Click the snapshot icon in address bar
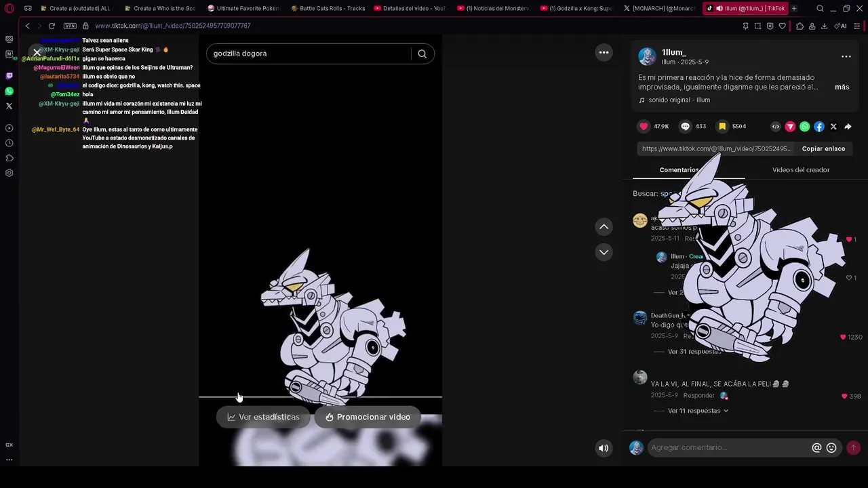Viewport: 868px width, 488px height. [757, 26]
